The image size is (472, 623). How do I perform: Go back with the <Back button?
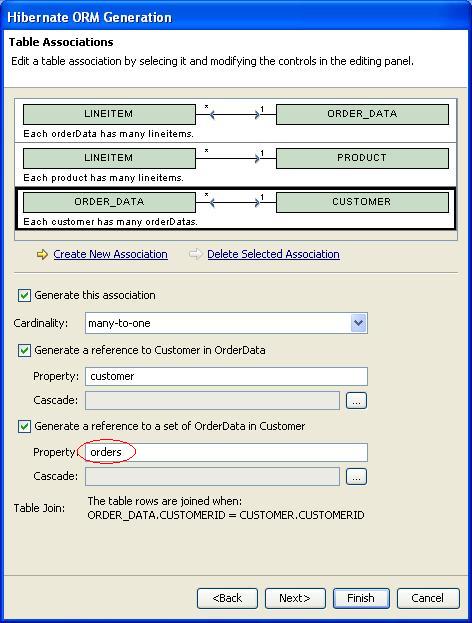pyautogui.click(x=227, y=598)
